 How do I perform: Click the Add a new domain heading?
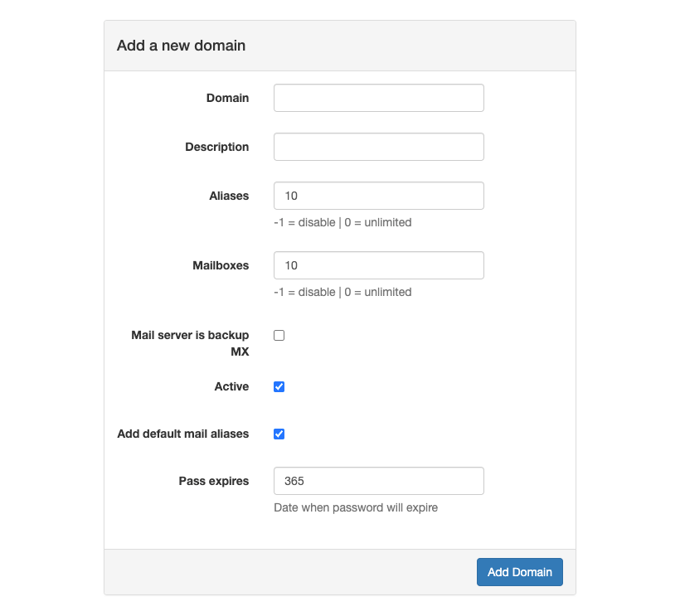click(x=181, y=46)
